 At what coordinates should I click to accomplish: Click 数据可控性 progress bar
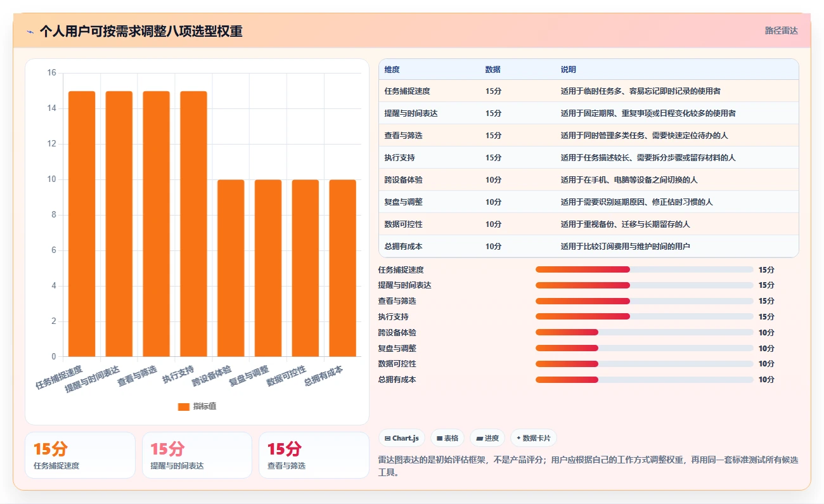click(x=645, y=364)
